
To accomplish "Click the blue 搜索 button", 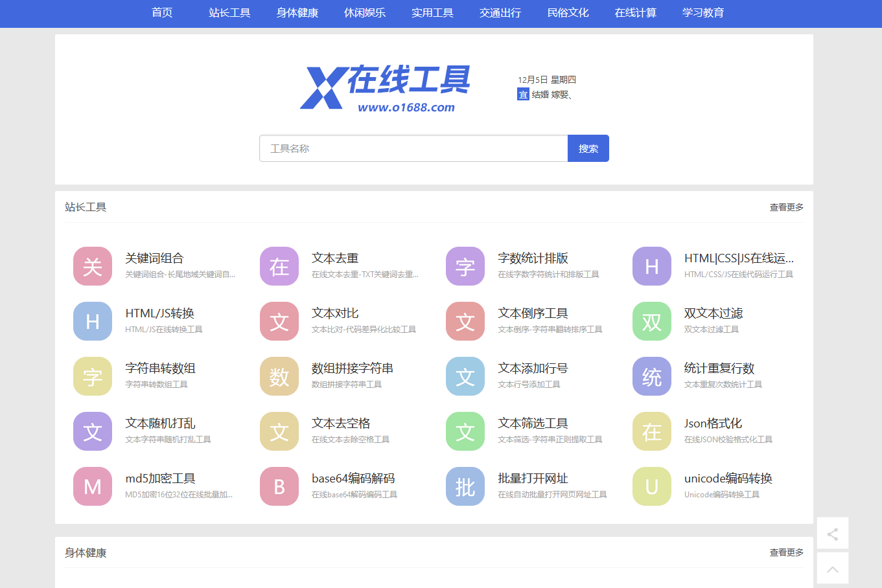I will pos(588,148).
